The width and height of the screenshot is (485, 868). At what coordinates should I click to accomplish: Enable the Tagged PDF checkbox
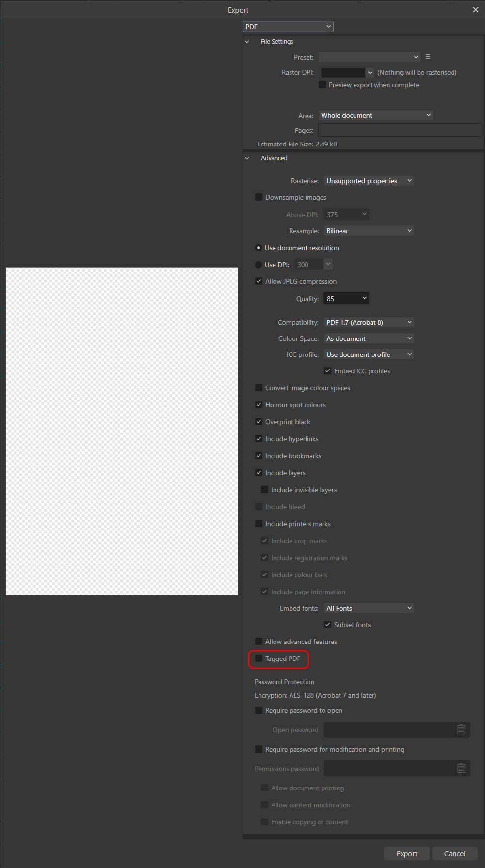point(259,659)
